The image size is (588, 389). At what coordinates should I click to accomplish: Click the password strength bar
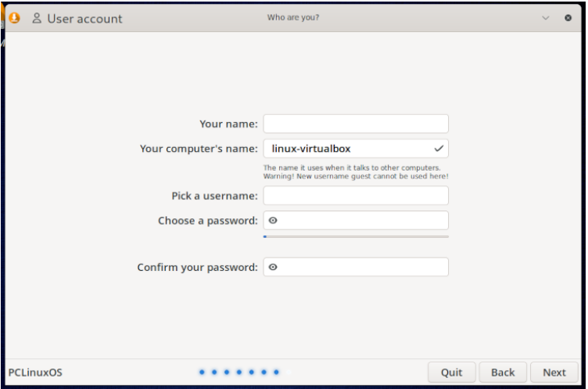tap(356, 236)
